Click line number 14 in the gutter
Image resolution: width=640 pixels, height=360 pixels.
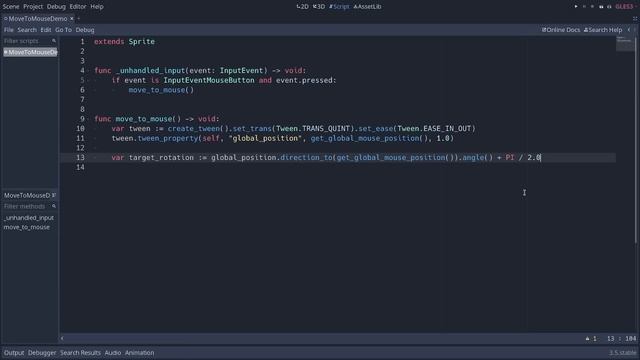(80, 167)
